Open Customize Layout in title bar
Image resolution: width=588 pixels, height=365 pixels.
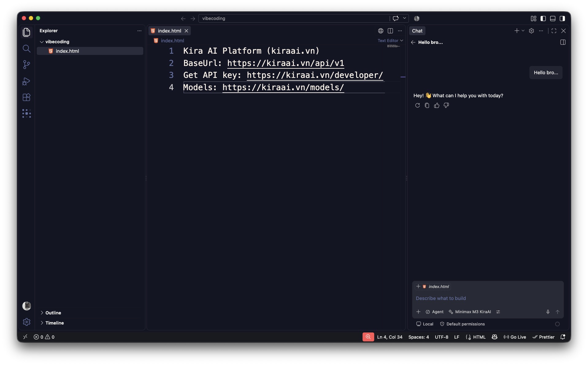pos(533,18)
